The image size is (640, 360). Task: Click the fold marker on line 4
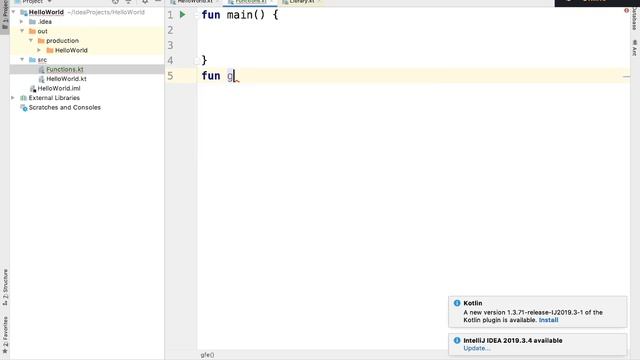click(197, 61)
